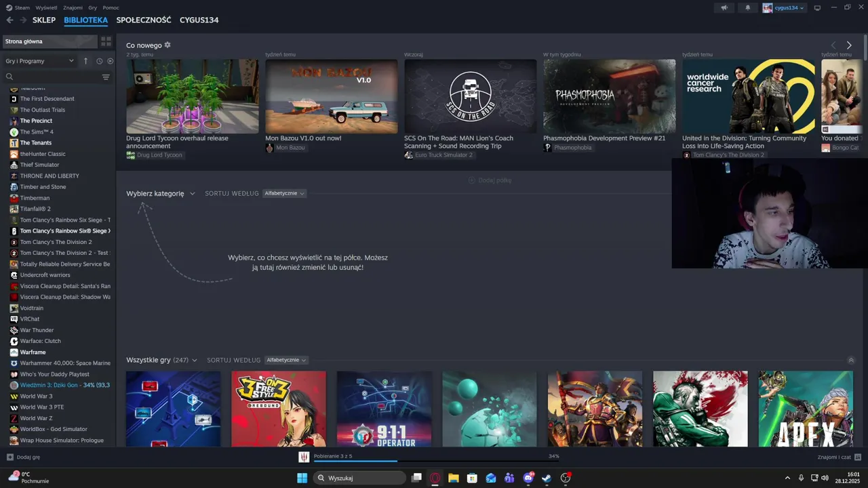Open the APEX game cover

[x=806, y=409]
